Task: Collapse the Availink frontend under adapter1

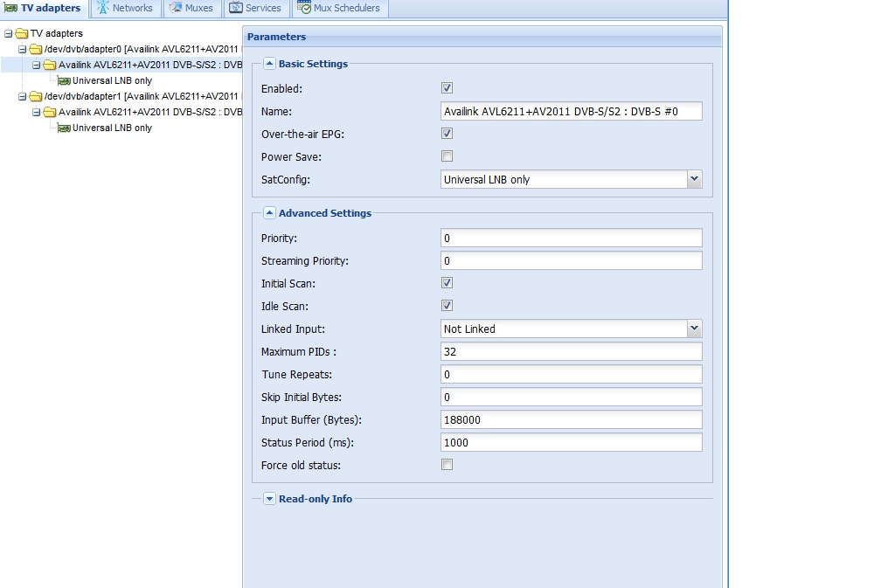Action: point(37,113)
